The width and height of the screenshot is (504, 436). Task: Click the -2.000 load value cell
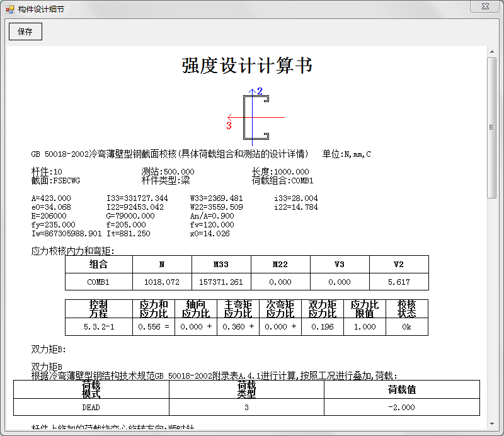[x=401, y=407]
